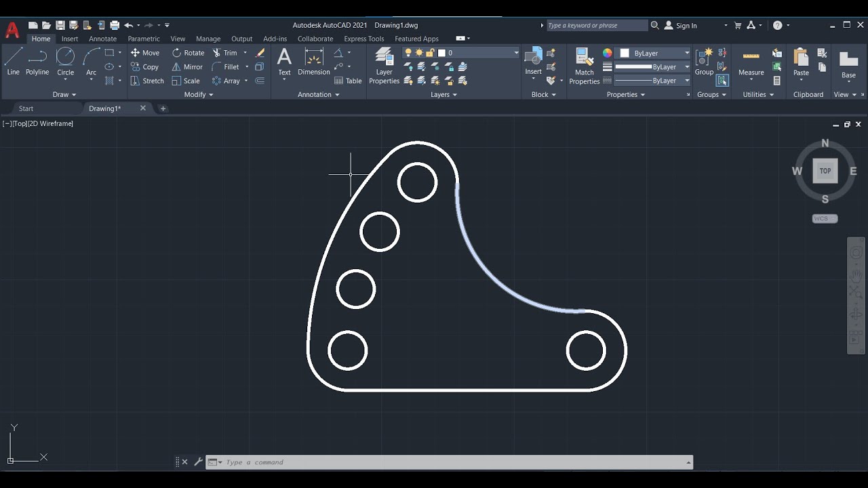Expand the Properties panel
The width and height of the screenshot is (868, 488).
[627, 95]
